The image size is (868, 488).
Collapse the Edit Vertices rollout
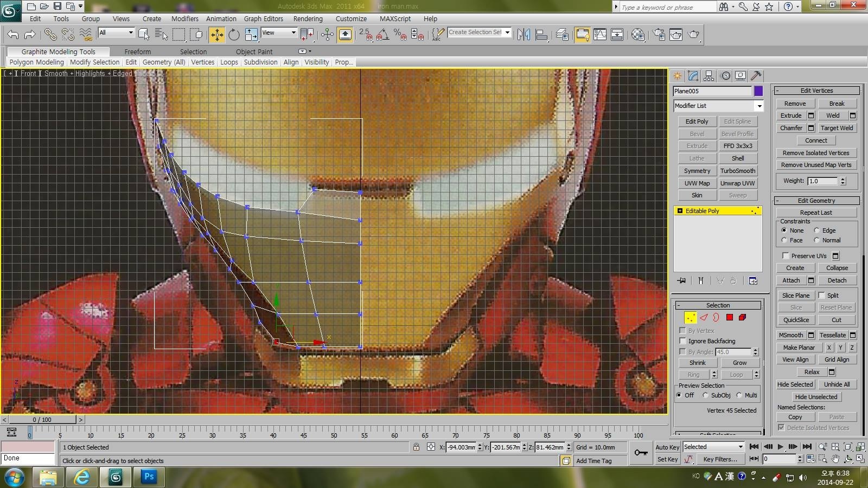(x=778, y=91)
